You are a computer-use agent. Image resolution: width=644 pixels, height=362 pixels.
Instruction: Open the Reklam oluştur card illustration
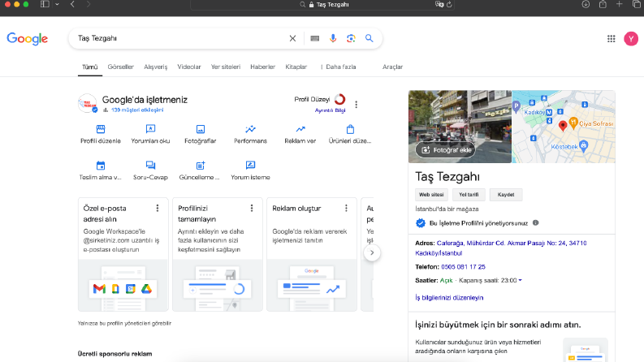coord(312,285)
